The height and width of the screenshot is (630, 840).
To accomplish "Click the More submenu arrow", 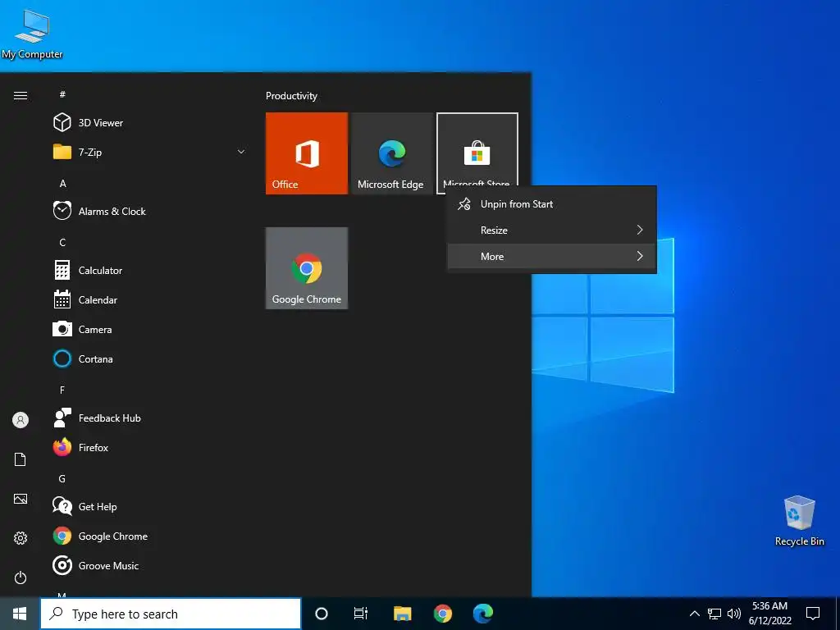I will (x=640, y=256).
